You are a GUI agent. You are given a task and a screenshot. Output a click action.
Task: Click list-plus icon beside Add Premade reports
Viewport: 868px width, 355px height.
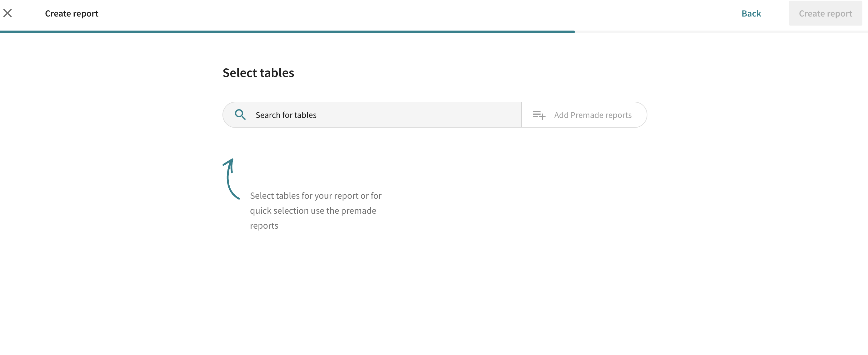tap(539, 115)
